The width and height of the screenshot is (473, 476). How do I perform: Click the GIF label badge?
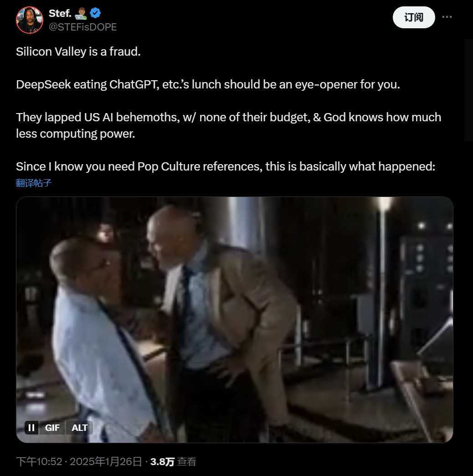coord(52,427)
